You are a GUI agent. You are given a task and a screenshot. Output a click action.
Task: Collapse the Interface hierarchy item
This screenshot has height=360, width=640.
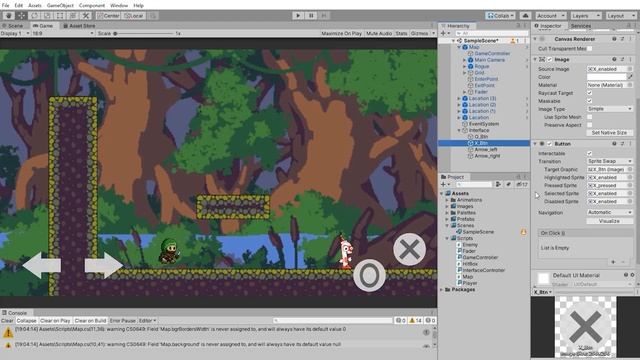point(459,130)
